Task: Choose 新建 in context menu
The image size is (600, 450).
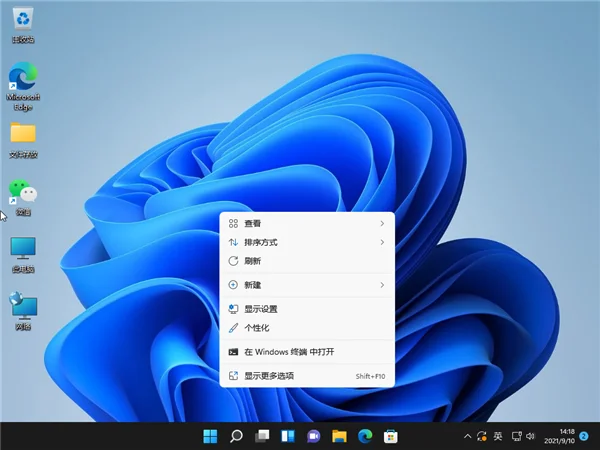Action: pyautogui.click(x=307, y=285)
